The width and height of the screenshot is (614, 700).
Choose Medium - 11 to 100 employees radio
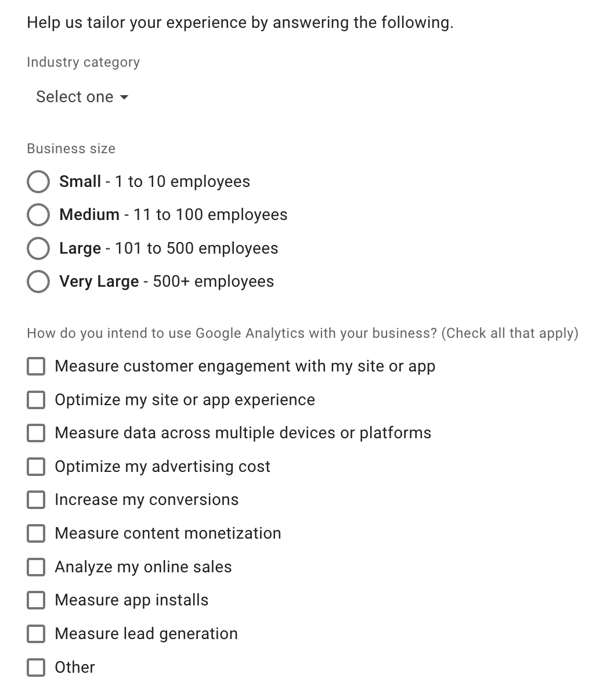[x=38, y=215]
